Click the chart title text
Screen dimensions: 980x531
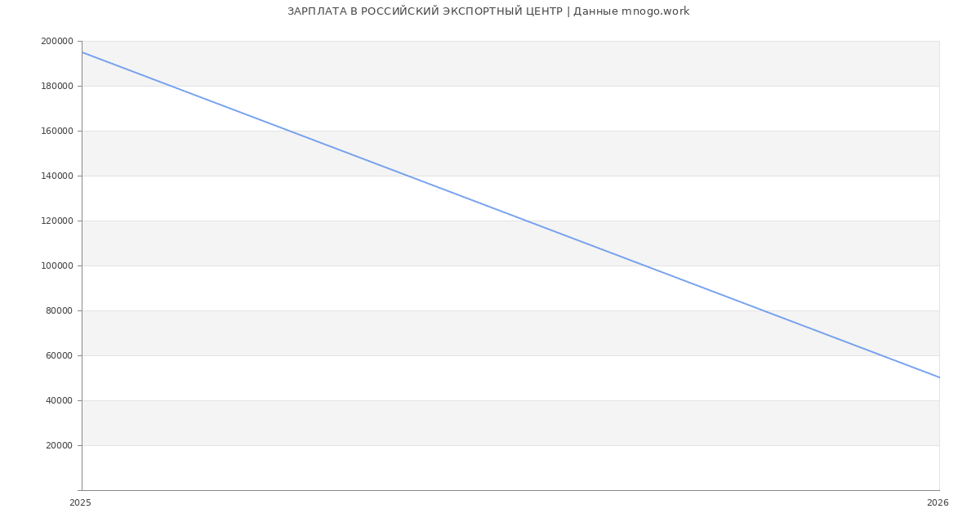[x=488, y=11]
